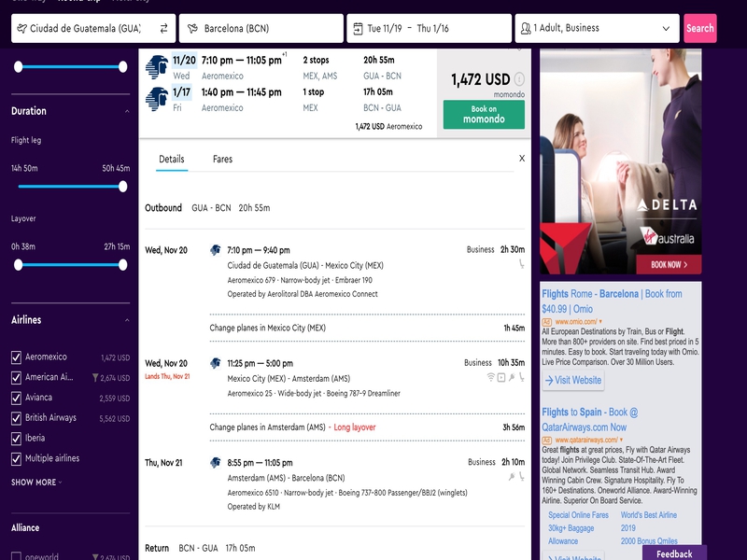Click Visit Website button for Omio ad

[x=573, y=381]
